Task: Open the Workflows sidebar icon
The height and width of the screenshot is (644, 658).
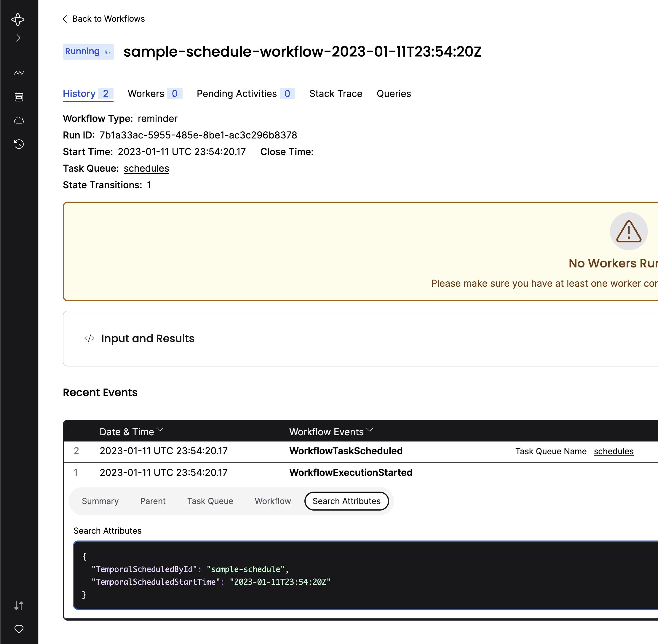Action: coord(19,73)
